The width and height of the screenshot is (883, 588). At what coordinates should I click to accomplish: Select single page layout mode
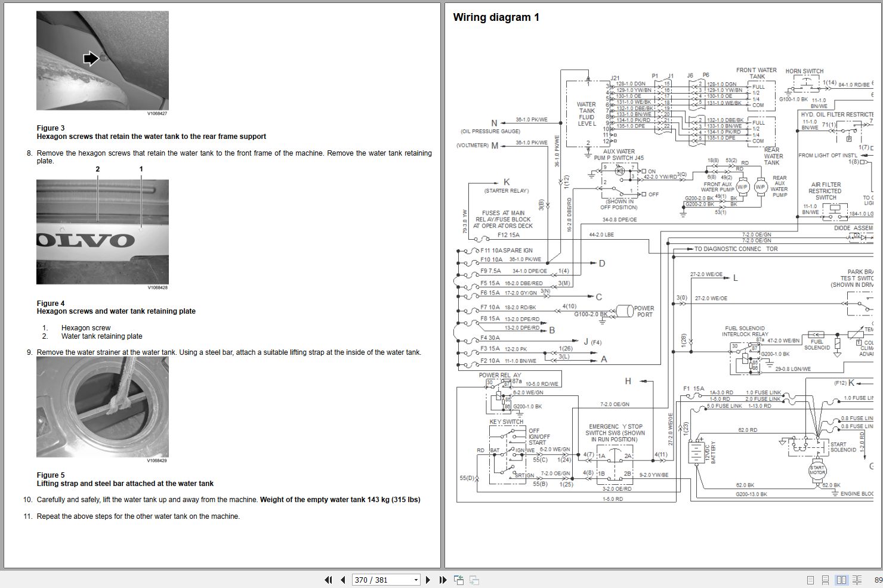click(810, 580)
